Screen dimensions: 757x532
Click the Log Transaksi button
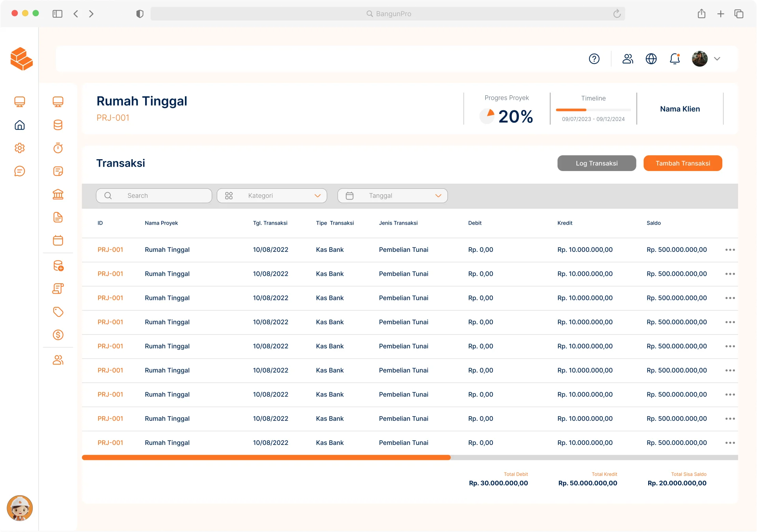(x=597, y=163)
